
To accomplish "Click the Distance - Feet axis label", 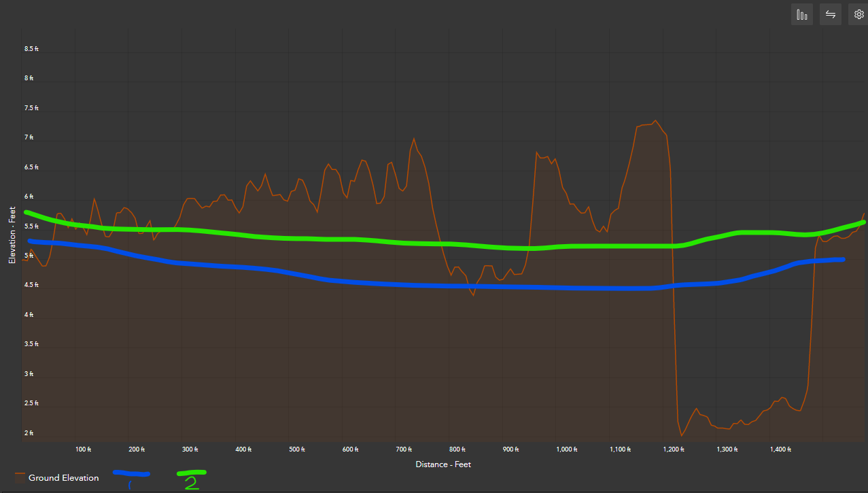I will click(x=443, y=464).
